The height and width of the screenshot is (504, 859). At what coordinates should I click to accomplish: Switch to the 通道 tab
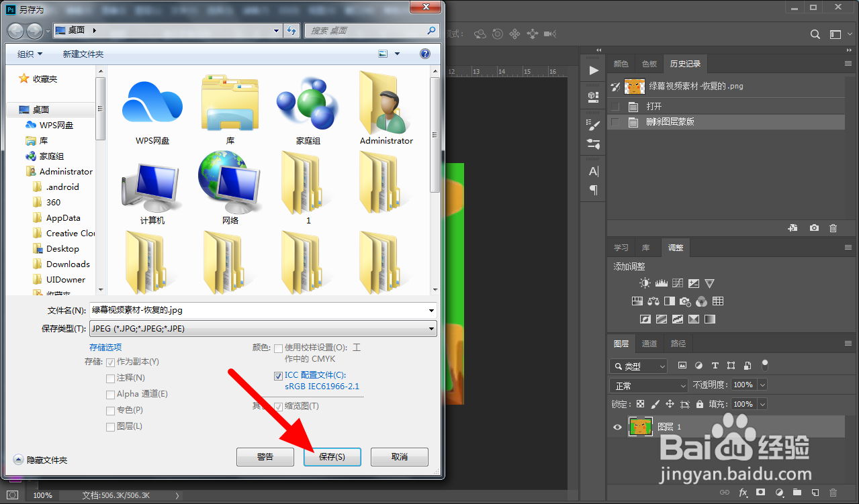[x=649, y=344]
